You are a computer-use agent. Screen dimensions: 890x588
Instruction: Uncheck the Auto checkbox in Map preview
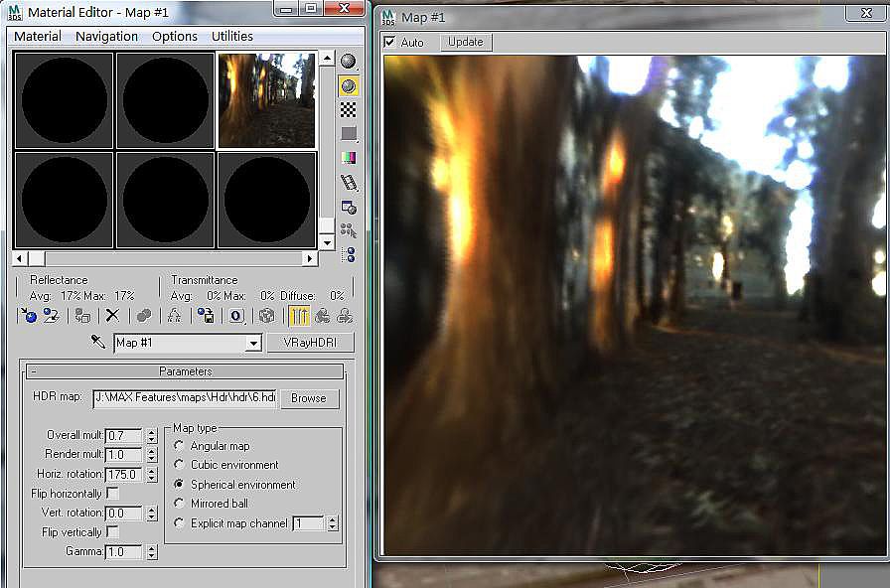389,42
